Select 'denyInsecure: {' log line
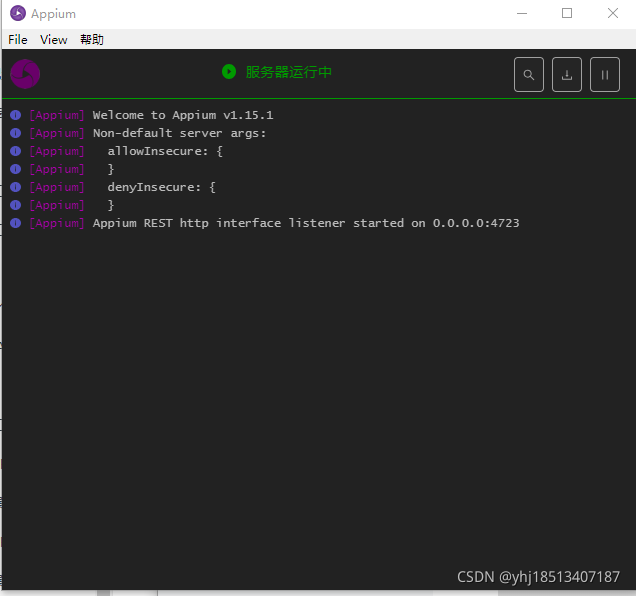This screenshot has width=636, height=596. [x=161, y=187]
